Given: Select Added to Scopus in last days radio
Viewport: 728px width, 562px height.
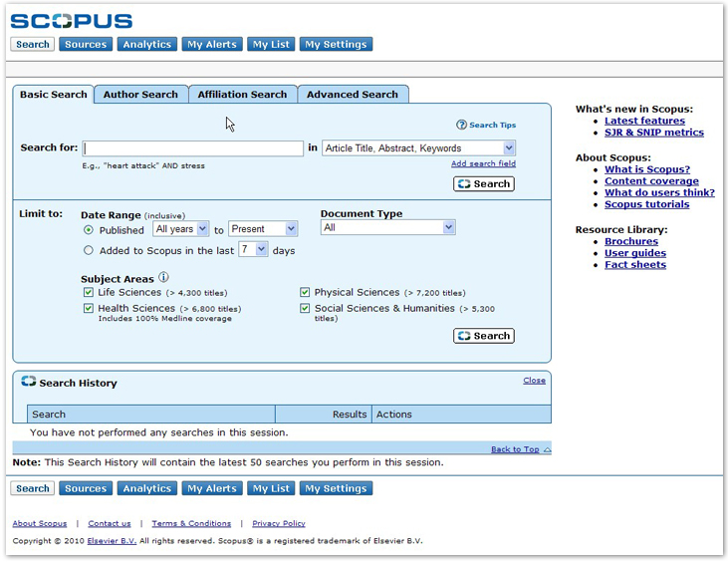Looking at the screenshot, I should click(89, 250).
